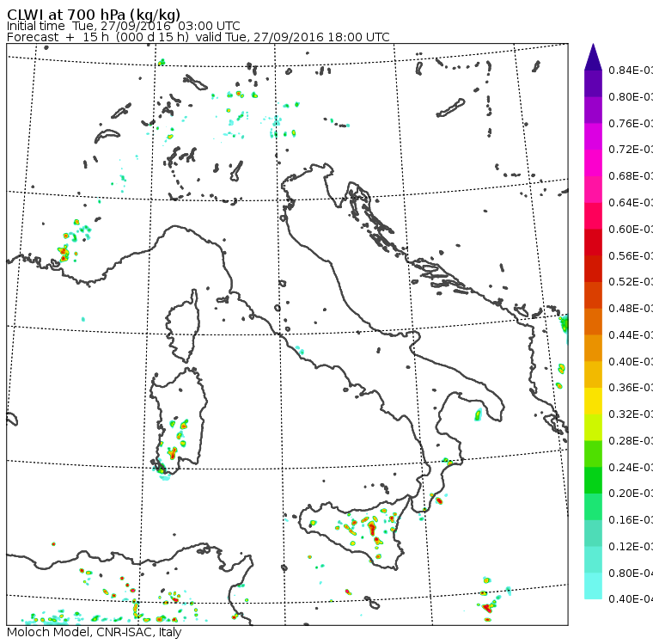Screen dimensions: 653x644
Task: Pick the red swatch below the 0.60E label
Action: tap(593, 242)
